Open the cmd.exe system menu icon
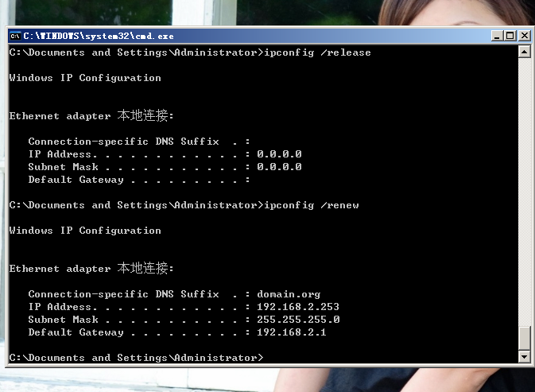Image resolution: width=535 pixels, height=392 pixels. click(x=15, y=36)
